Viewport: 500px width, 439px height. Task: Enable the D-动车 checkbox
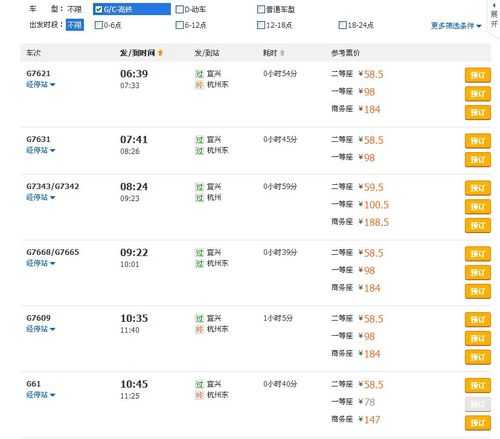[x=179, y=9]
